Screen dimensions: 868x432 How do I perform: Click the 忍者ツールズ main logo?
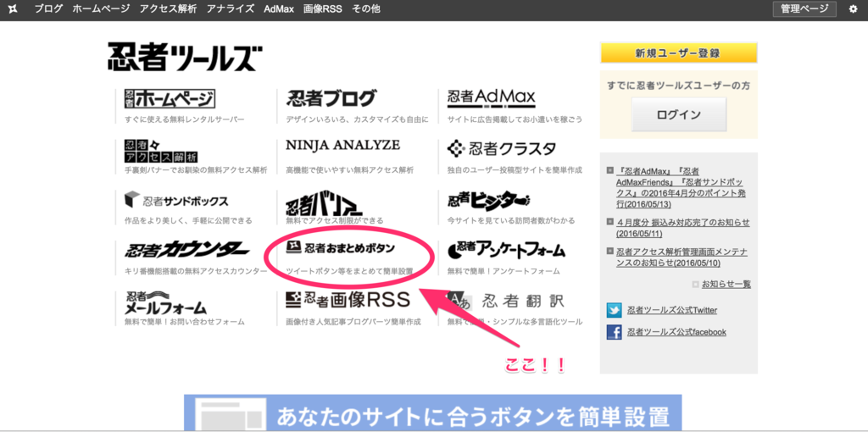(185, 57)
